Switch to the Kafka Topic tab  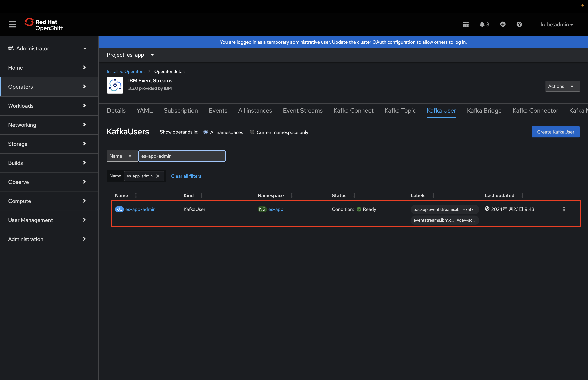pos(400,111)
